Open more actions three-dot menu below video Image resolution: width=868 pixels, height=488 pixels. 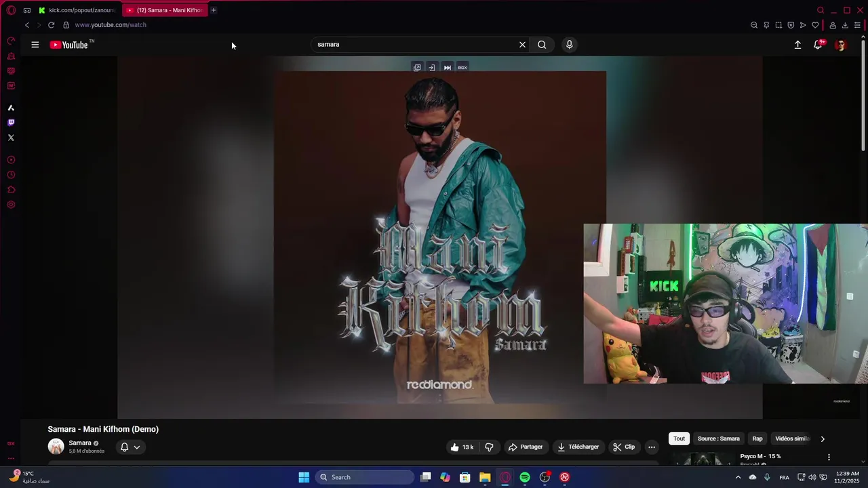pos(652,447)
